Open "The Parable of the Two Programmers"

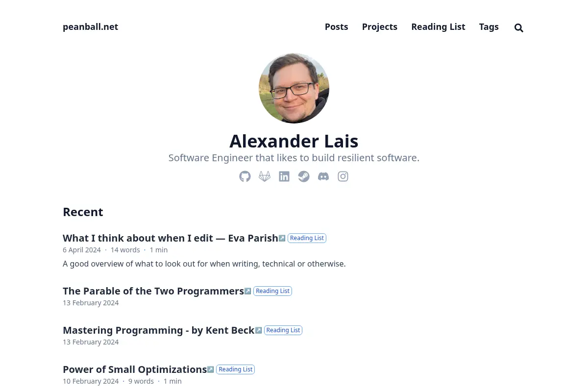pyautogui.click(x=153, y=291)
